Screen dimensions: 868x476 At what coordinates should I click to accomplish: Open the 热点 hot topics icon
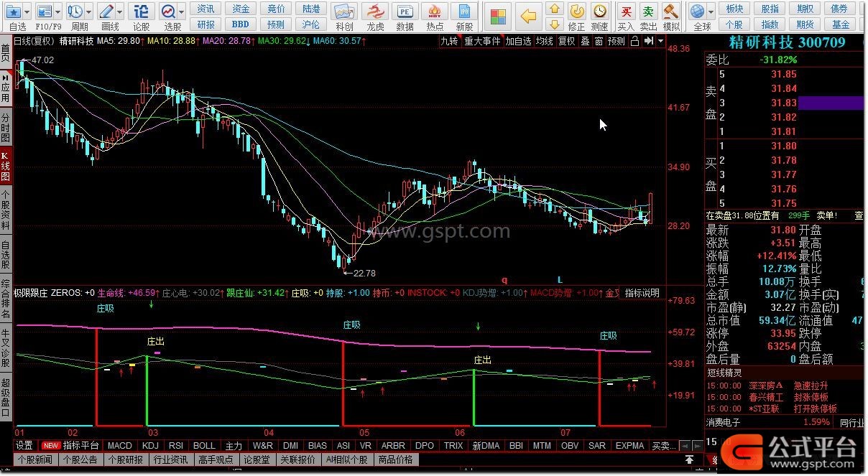(435, 12)
